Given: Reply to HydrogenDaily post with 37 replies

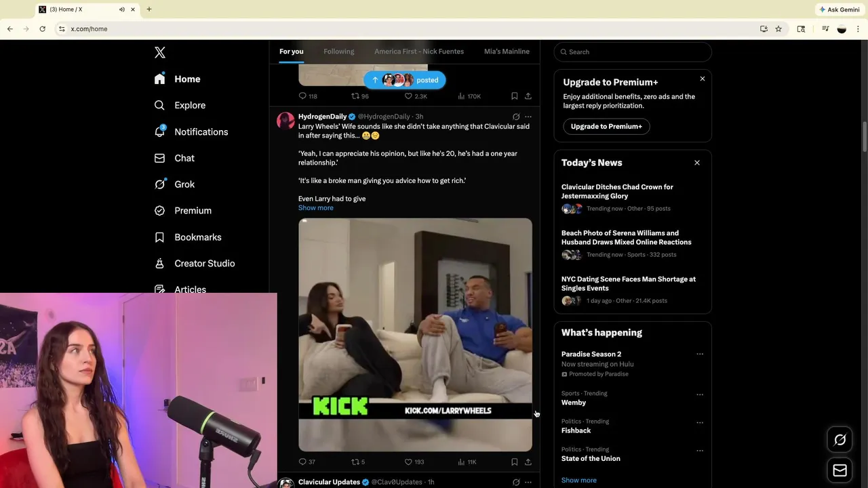Looking at the screenshot, I should (x=307, y=462).
